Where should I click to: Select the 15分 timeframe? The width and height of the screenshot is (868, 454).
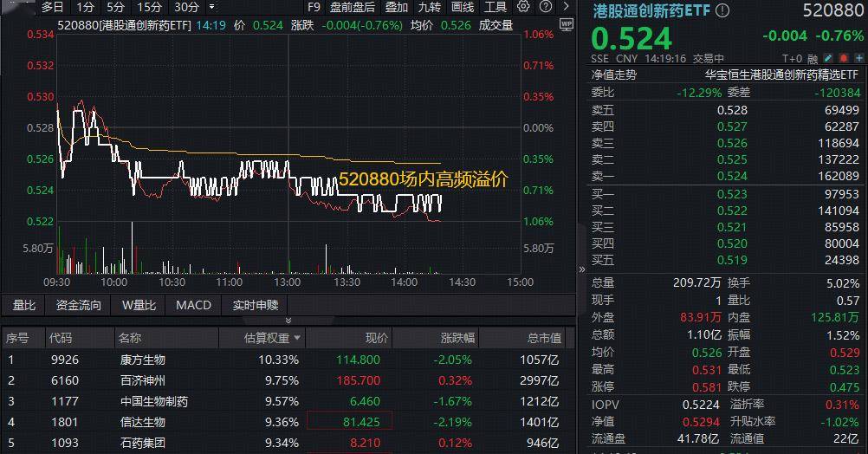(x=149, y=7)
